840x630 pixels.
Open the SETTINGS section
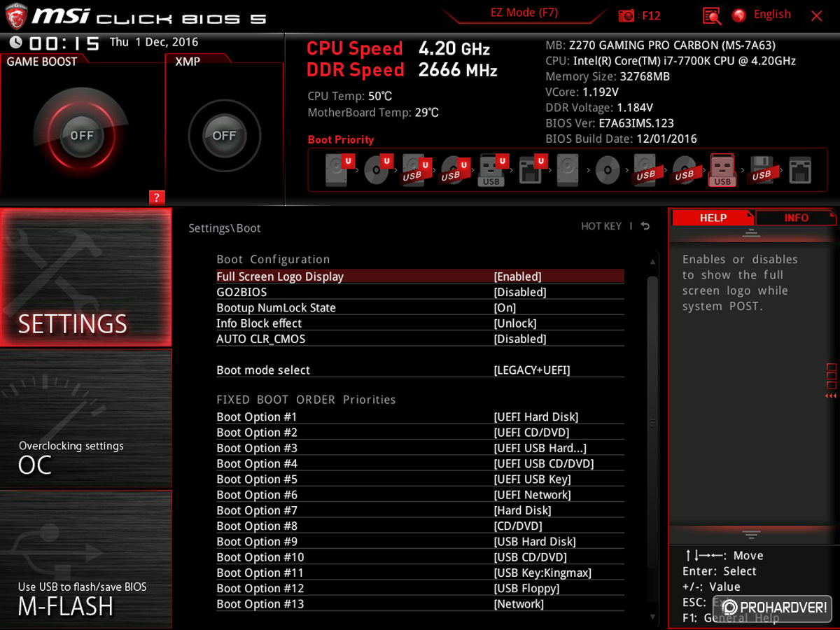[85, 277]
